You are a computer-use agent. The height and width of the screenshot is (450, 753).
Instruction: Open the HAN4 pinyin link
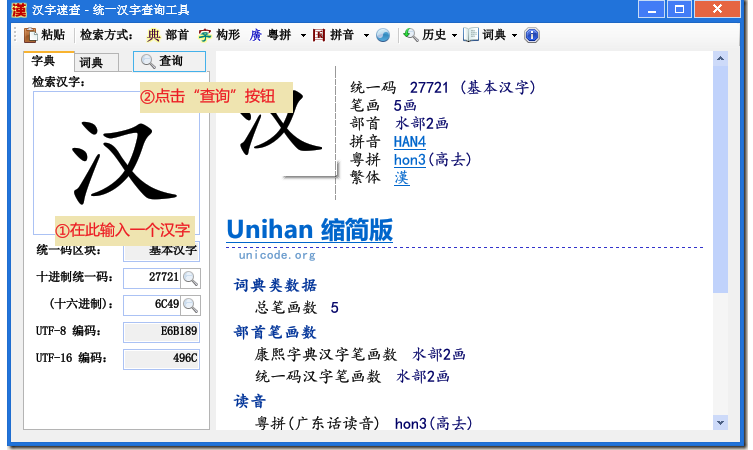click(410, 142)
